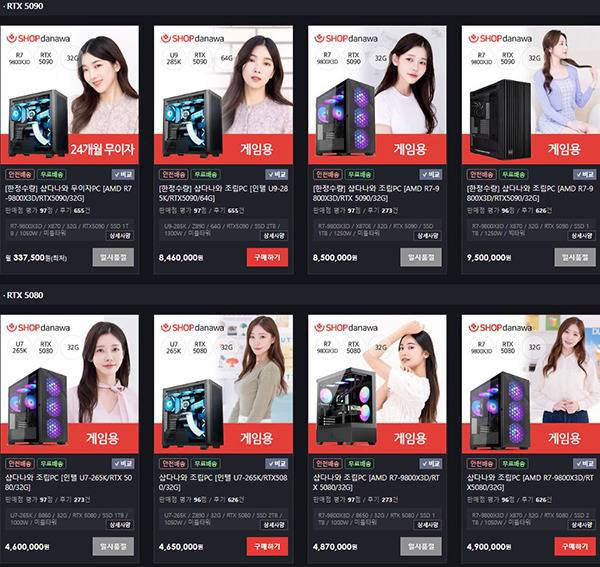Expand 상세사양 for the 월 337,500원 PC
This screenshot has width=600, height=567.
[120, 236]
